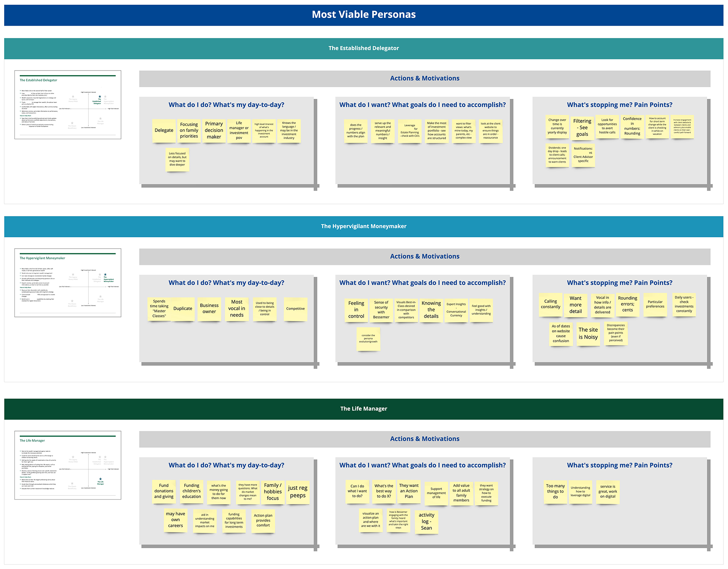The width and height of the screenshot is (728, 569).
Task: Select 'service is great, work on digital' note
Action: [608, 492]
